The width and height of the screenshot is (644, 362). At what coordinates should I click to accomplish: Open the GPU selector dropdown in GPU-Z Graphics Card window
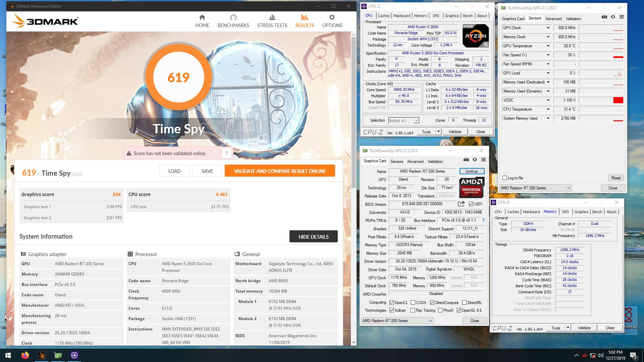[397, 321]
